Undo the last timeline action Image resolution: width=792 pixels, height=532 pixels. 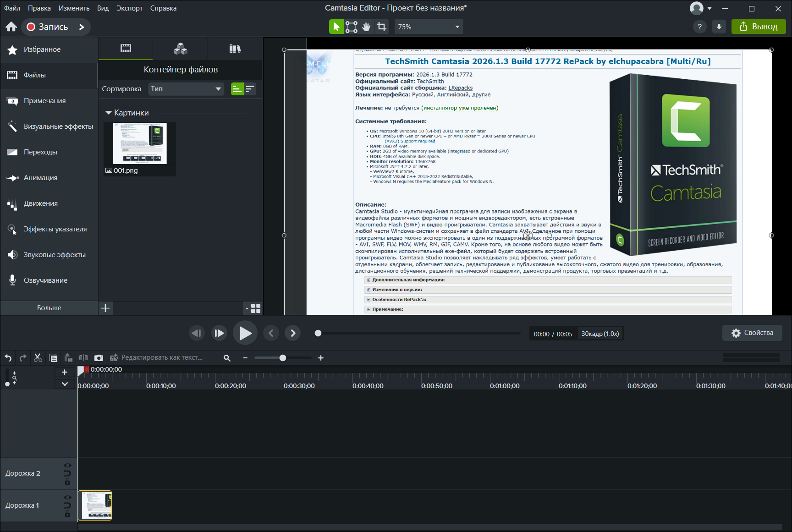coord(8,358)
